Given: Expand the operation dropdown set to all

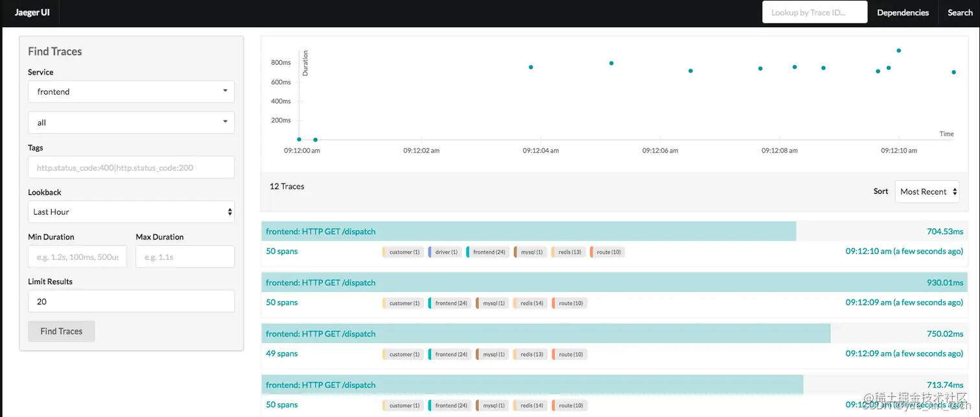Looking at the screenshot, I should coord(131,122).
